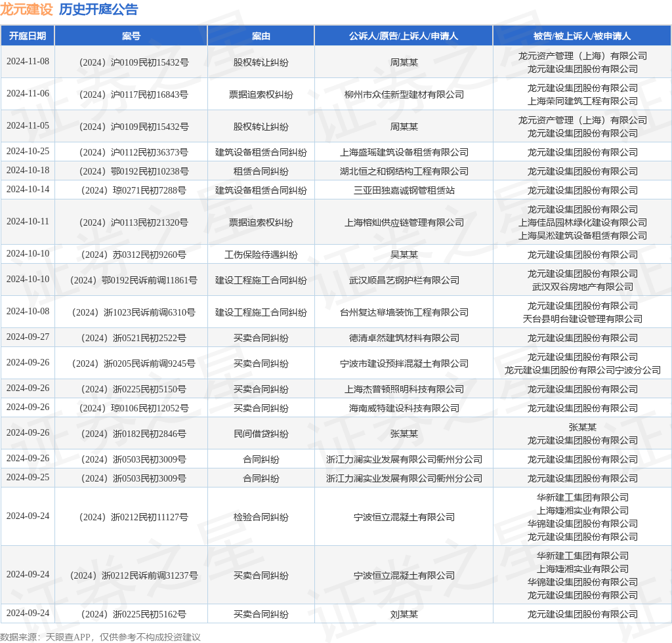Click case number 琼0271民初7288号
The height and width of the screenshot is (643, 672).
[x=134, y=191]
